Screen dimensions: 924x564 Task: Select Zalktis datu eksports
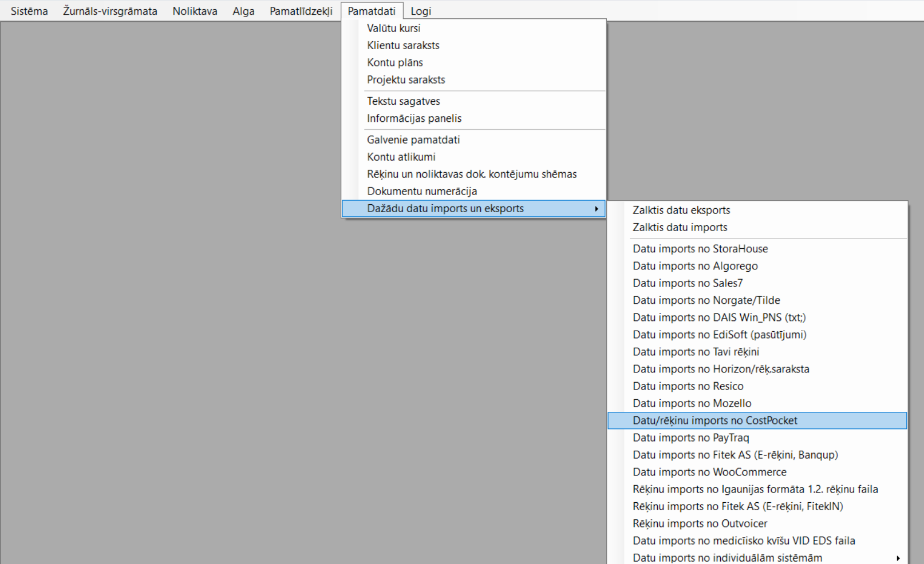757,210
